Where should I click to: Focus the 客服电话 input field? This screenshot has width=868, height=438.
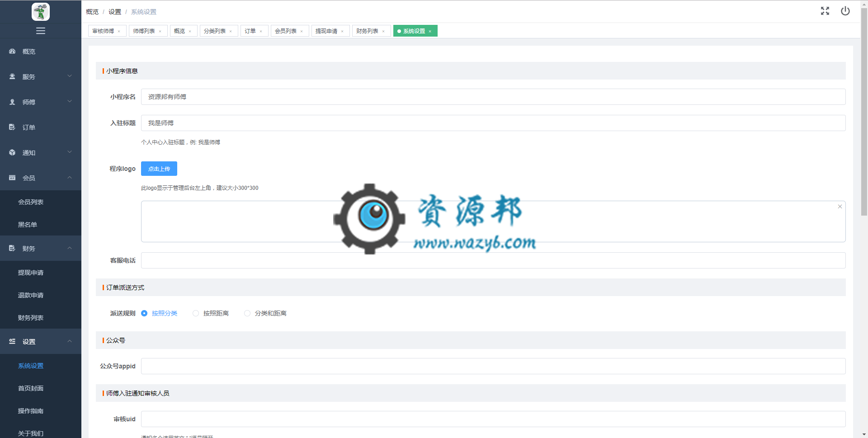click(493, 260)
